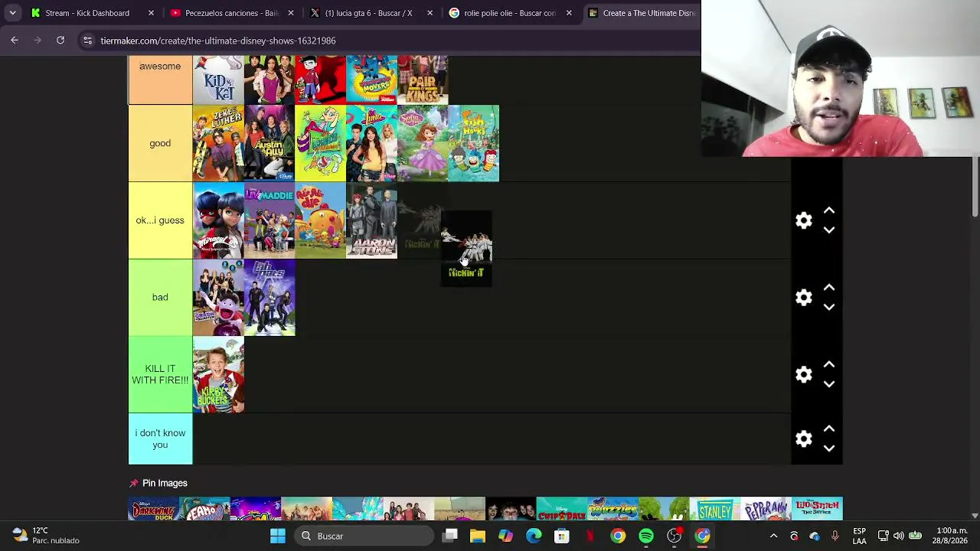
Task: Select the Soy Luna thumbnail
Action: point(371,143)
